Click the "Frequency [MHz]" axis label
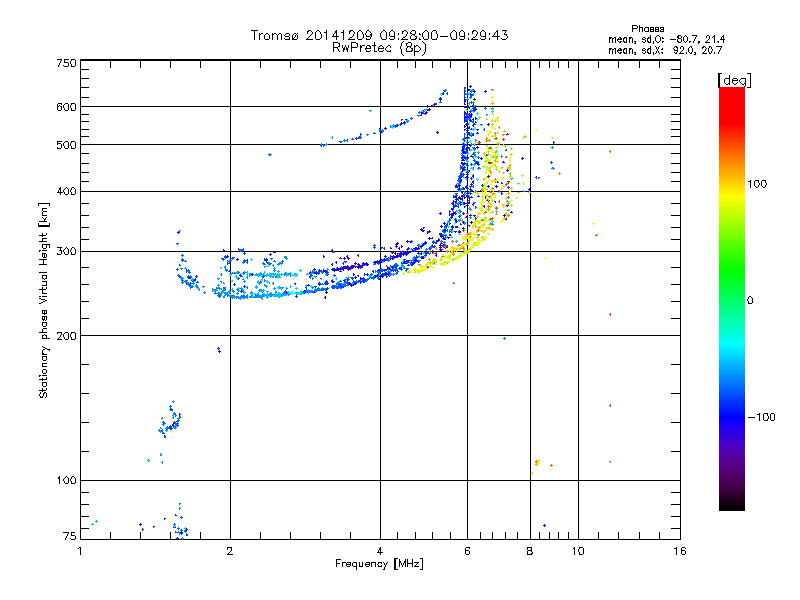The width and height of the screenshot is (800, 600). tap(379, 564)
